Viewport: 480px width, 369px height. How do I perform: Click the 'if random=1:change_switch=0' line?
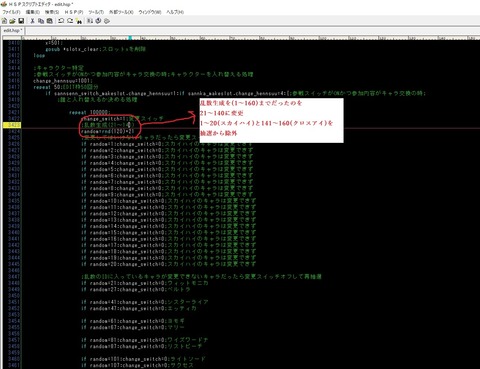click(x=167, y=144)
